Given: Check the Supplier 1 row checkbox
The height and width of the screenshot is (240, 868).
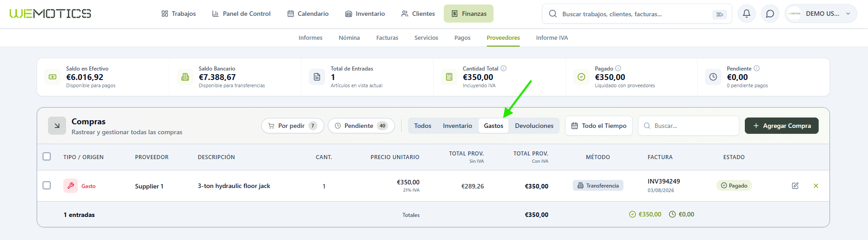Looking at the screenshot, I should (x=47, y=185).
